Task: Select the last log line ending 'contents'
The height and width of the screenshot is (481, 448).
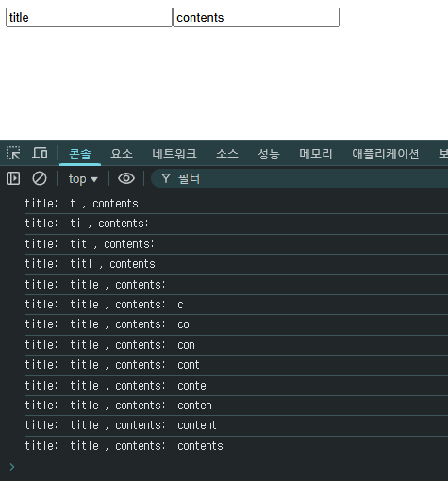Action: pos(236,446)
